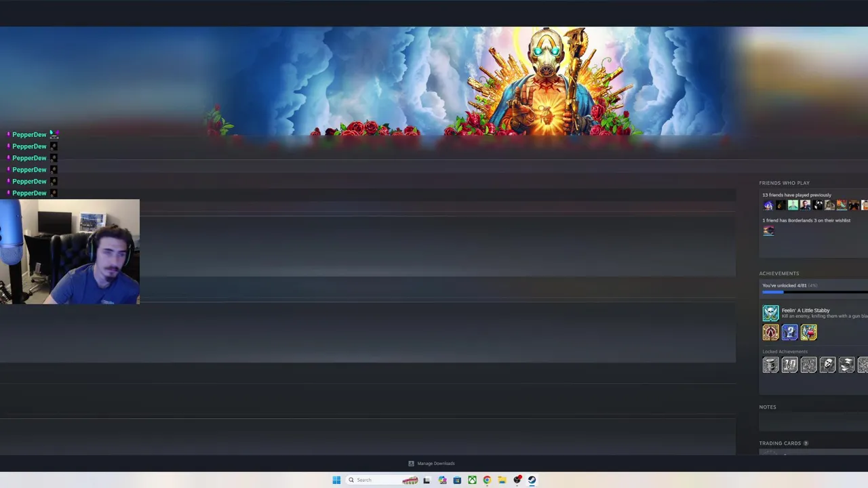Screen dimensions: 868x488
Task: Open the second friend avatar with flame
Action: [781, 205]
